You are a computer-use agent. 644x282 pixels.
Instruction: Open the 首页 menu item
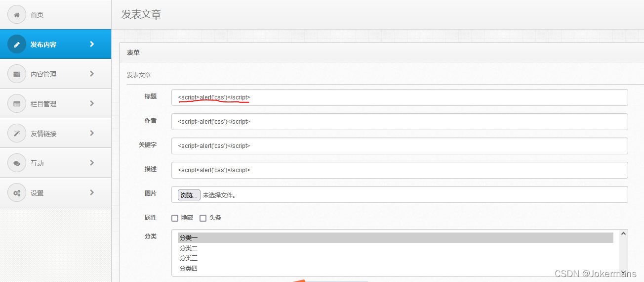(55, 14)
